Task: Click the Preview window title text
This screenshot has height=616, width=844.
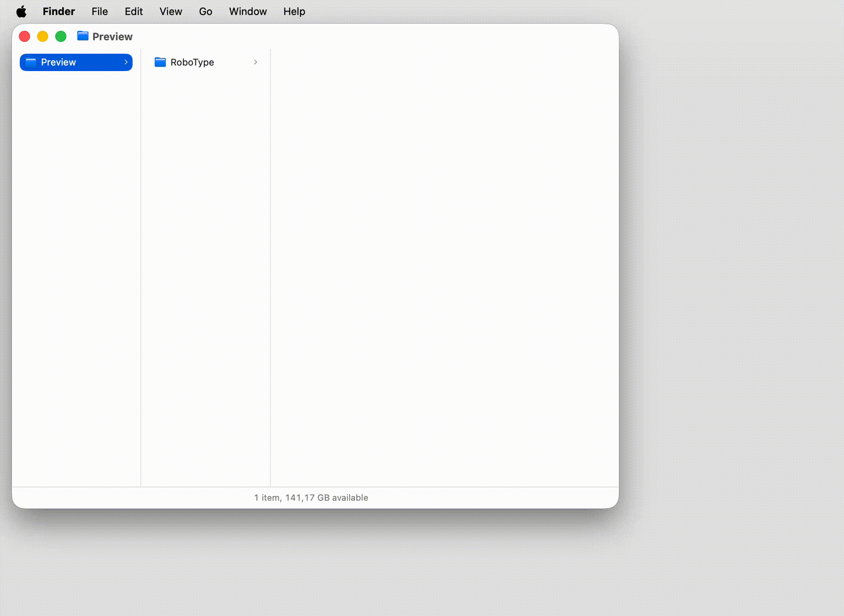Action: pos(113,37)
